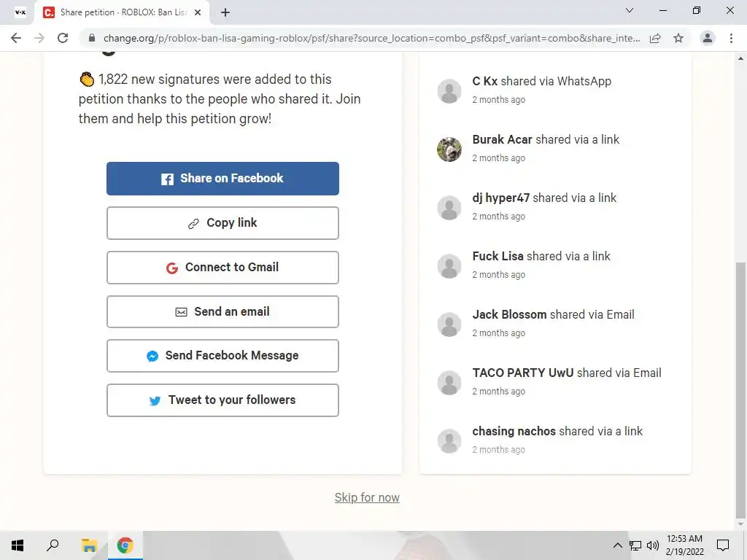747x560 pixels.
Task: Open Chrome three-dot menu
Action: coord(731,38)
